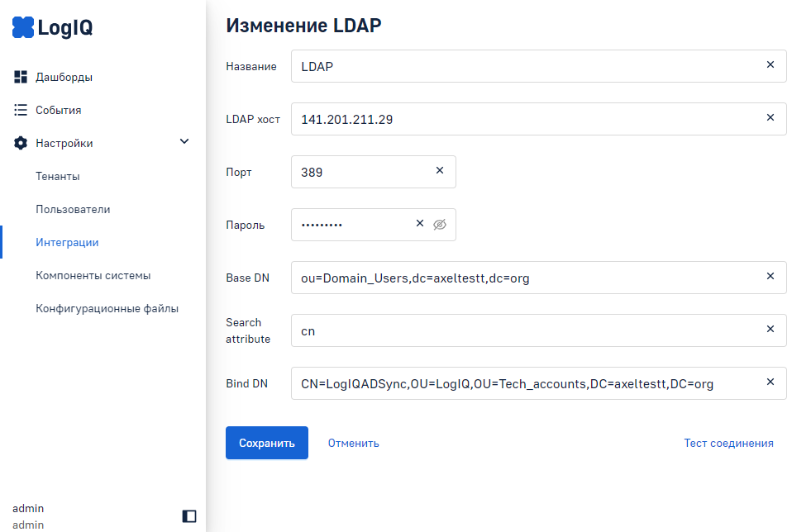Clear the LDAP хост field
This screenshot has width=811, height=532.
(770, 118)
